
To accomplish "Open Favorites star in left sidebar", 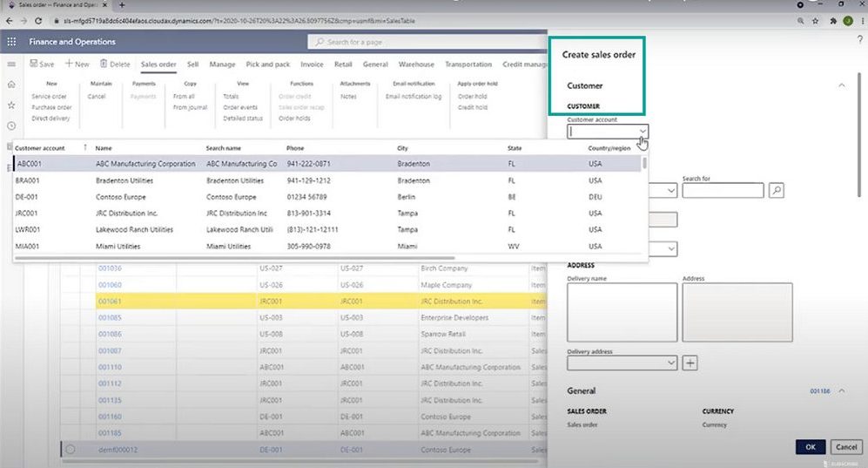I will tap(11, 105).
